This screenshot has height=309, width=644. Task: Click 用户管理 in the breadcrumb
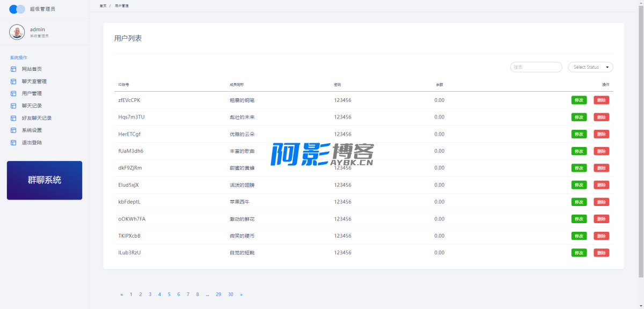121,5
